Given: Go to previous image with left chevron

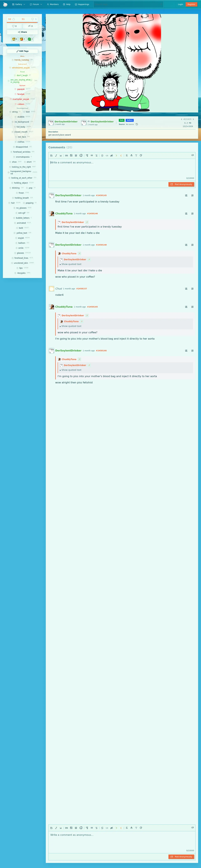Looking at the screenshot, I should point(181,119).
